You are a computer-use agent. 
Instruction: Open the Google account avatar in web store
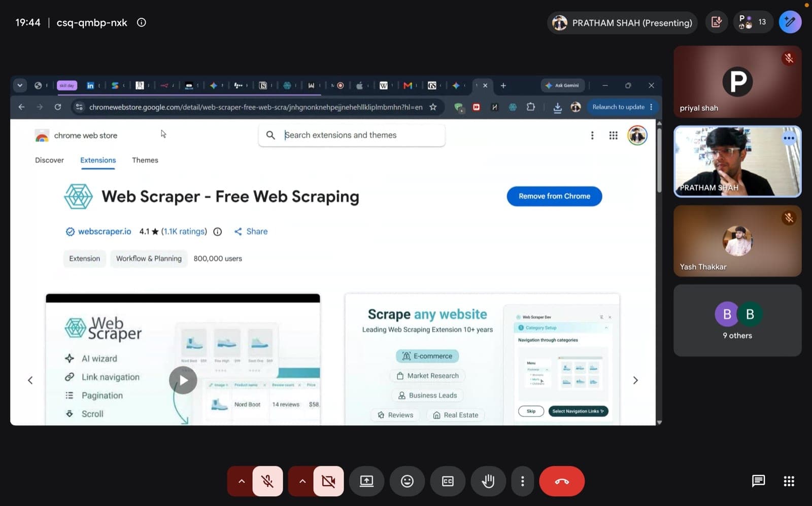coord(637,135)
